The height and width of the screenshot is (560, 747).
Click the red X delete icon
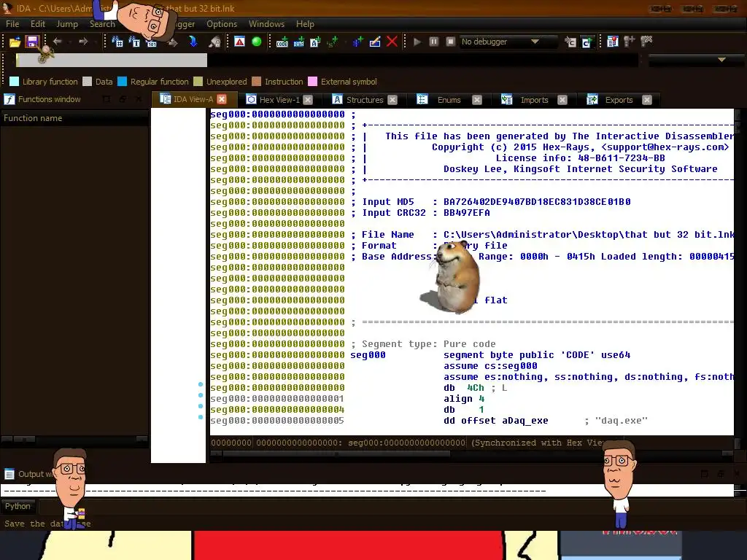coord(392,42)
